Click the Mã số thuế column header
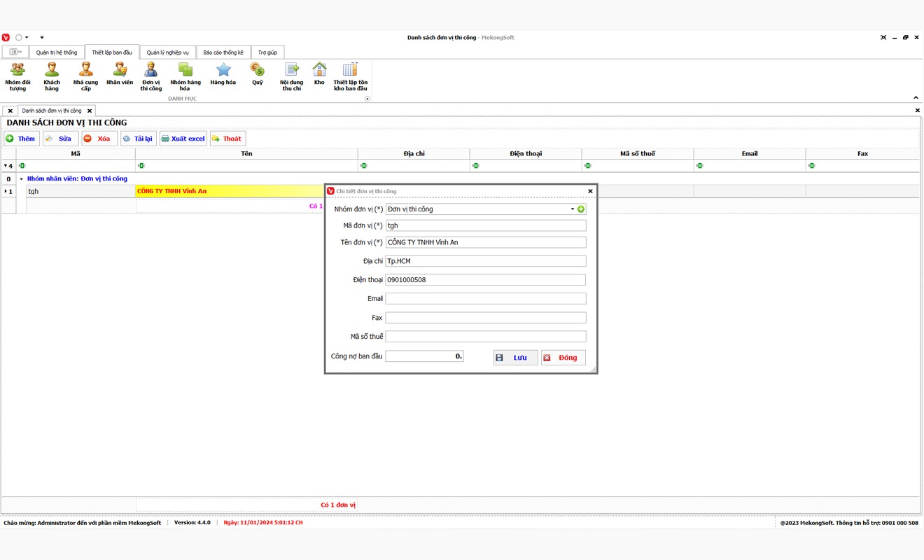Viewport: 924px width, 560px height. click(x=637, y=153)
